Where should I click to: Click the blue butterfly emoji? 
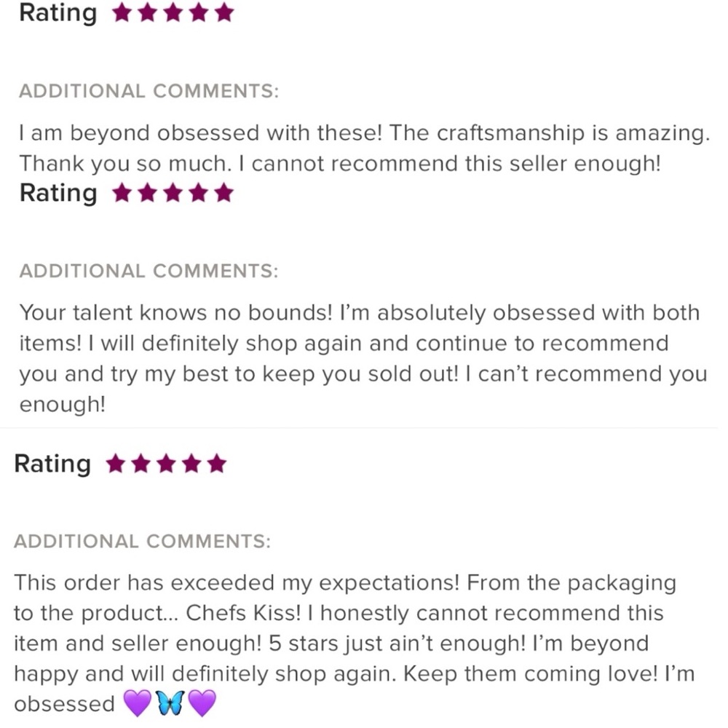[x=171, y=703]
